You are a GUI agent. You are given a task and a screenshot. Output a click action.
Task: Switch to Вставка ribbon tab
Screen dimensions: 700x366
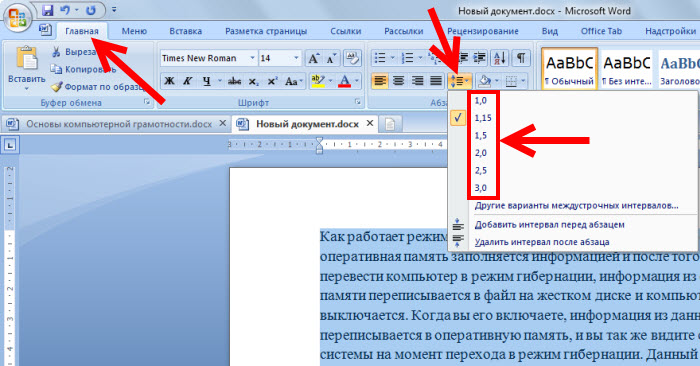(x=186, y=31)
